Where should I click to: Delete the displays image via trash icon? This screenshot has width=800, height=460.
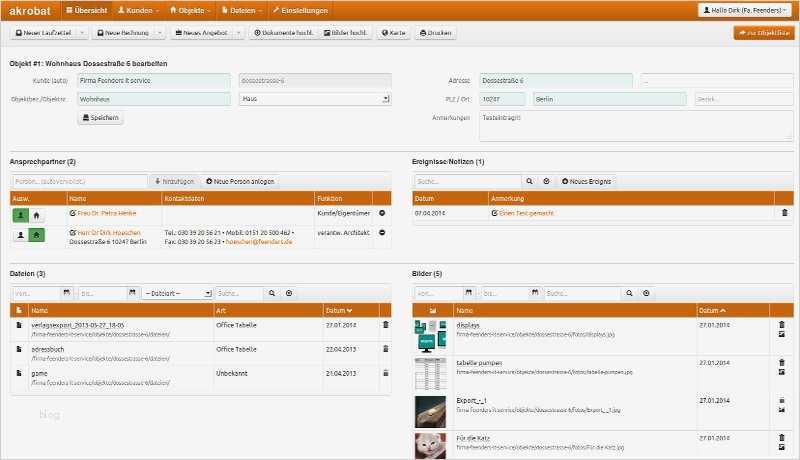tap(782, 324)
